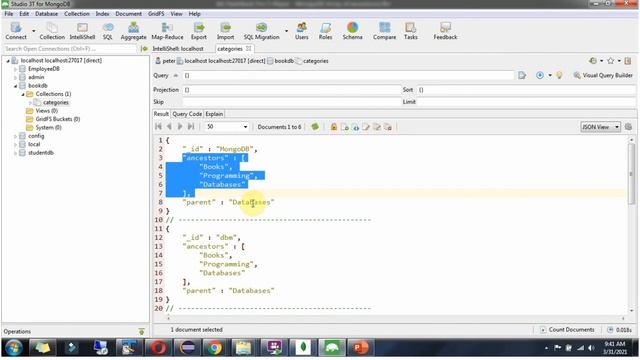This screenshot has height=360, width=640.
Task: Click the result view settings gear
Action: [629, 127]
